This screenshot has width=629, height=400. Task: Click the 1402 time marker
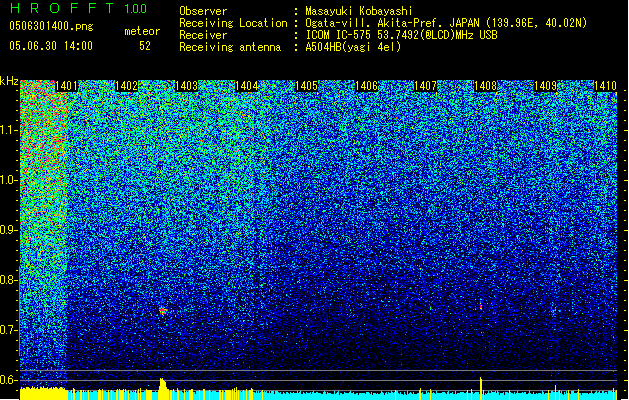(126, 86)
